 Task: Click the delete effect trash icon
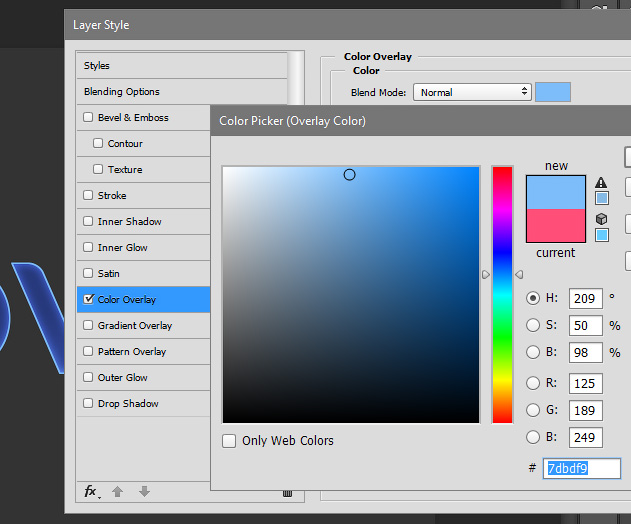point(287,493)
